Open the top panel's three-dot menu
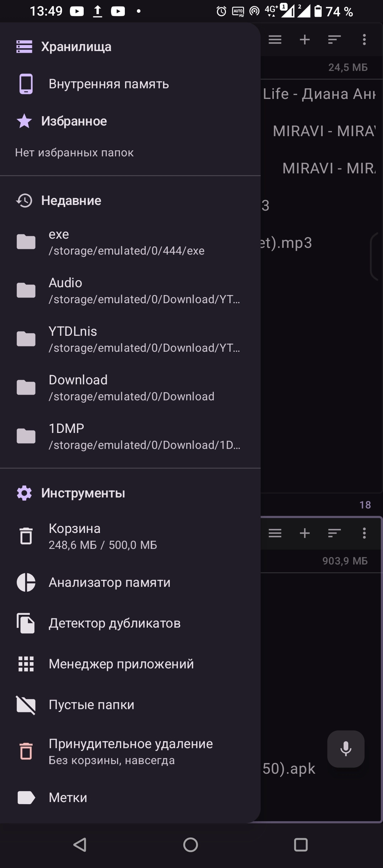Viewport: 383px width, 868px height. (x=364, y=39)
